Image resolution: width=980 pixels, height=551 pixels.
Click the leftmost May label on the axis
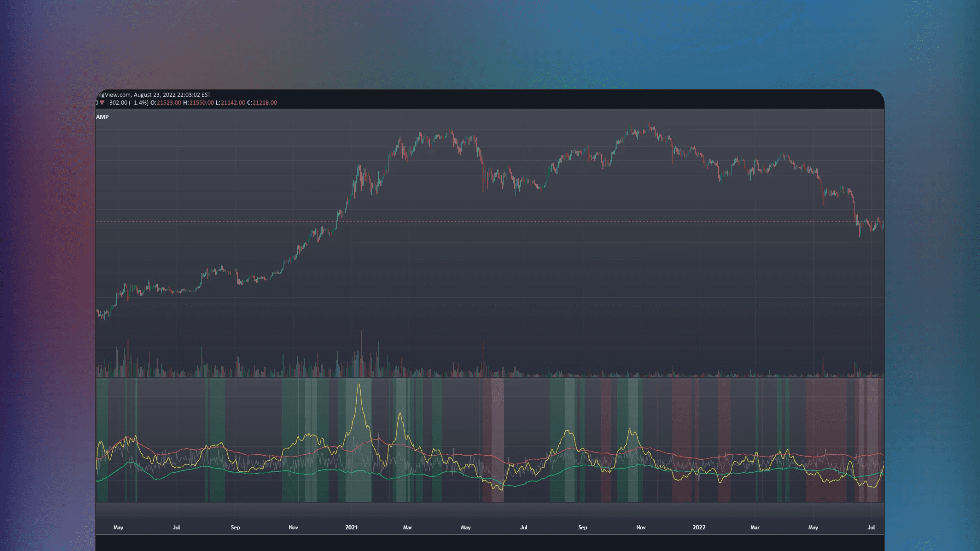point(118,527)
